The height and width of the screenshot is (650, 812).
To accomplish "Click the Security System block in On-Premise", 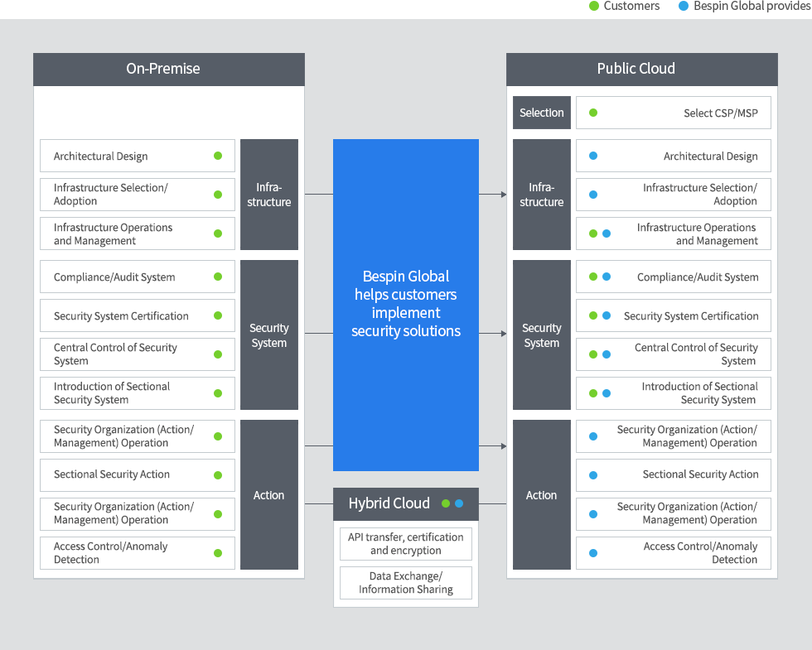I will point(269,335).
